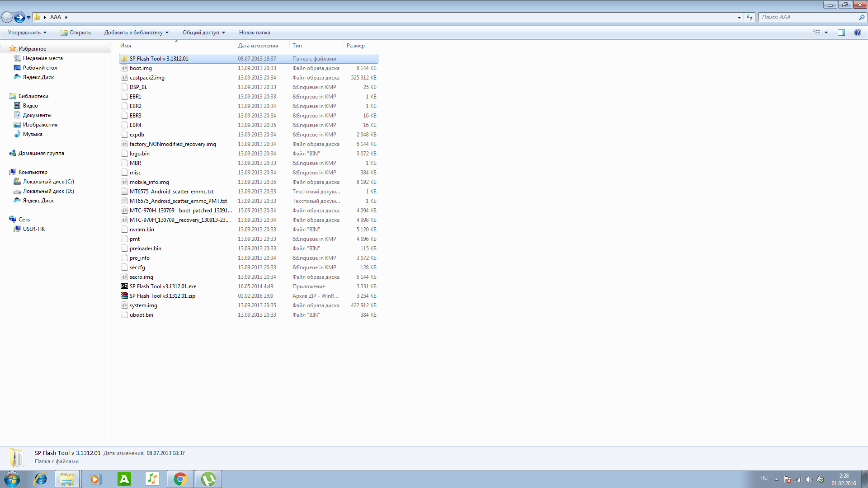The height and width of the screenshot is (488, 868).
Task: Click the Открыть toolbar button
Action: tap(76, 33)
